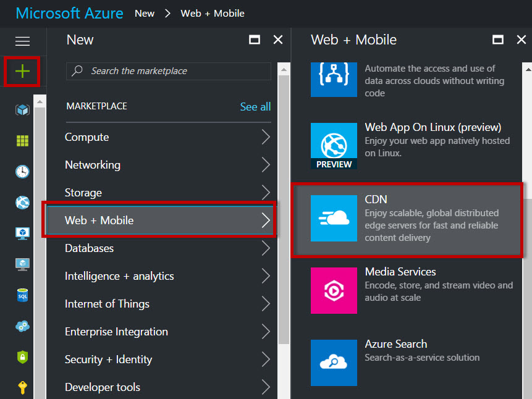The height and width of the screenshot is (399, 532).
Task: Click the New blade scroll up arrow
Action: 284,70
